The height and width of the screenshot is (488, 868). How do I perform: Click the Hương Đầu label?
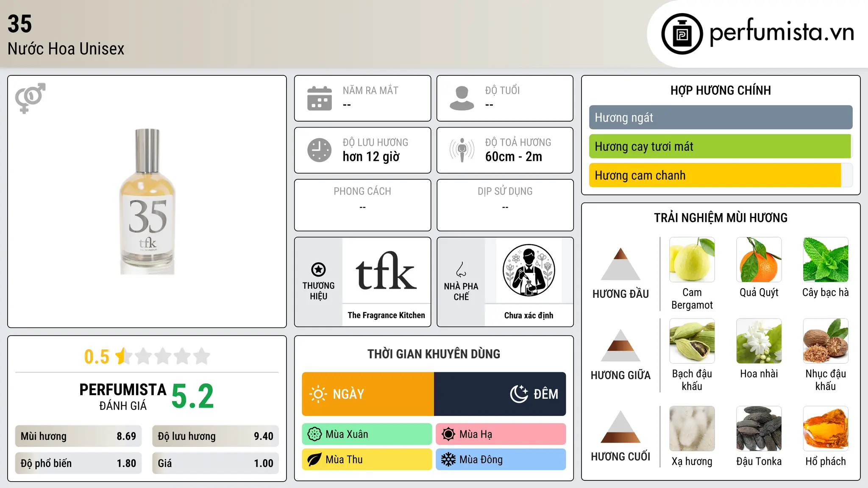[x=620, y=294]
